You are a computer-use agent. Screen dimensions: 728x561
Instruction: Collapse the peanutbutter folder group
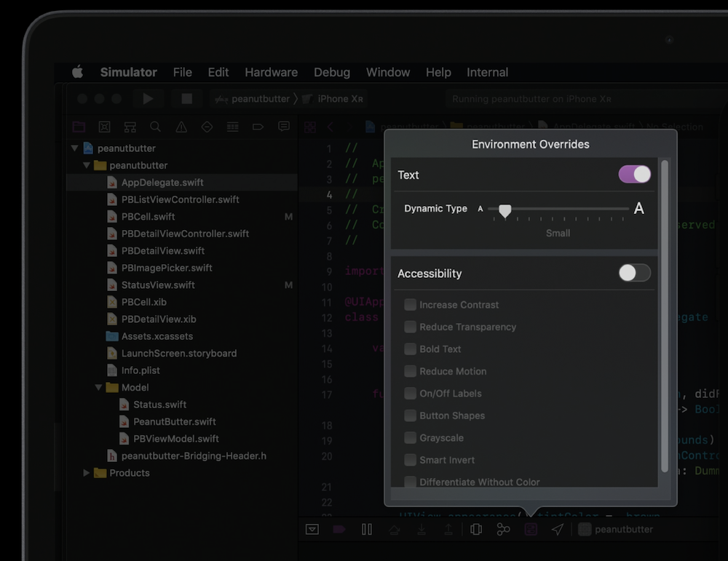(87, 165)
